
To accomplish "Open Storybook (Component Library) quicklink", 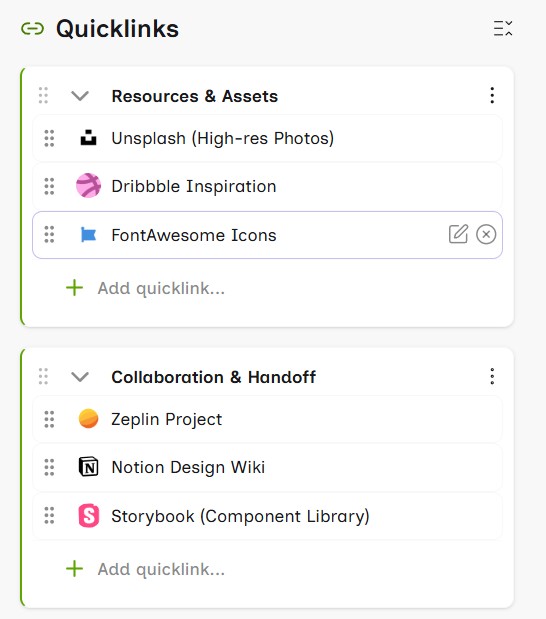I will (x=240, y=516).
